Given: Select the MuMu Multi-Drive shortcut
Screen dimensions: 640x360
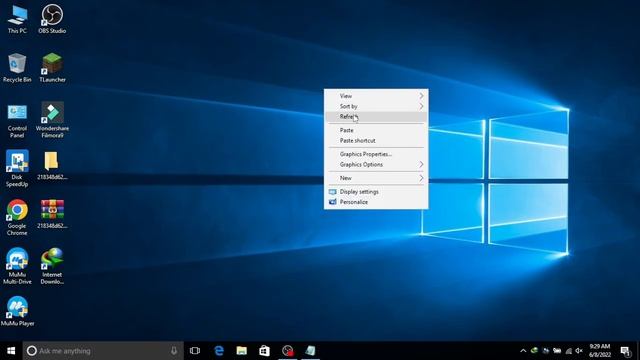Looking at the screenshot, I should [17, 266].
